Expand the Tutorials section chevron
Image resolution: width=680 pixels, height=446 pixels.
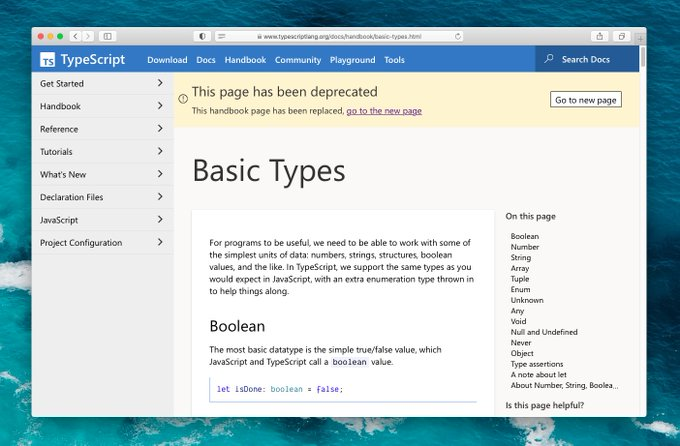[x=160, y=151]
